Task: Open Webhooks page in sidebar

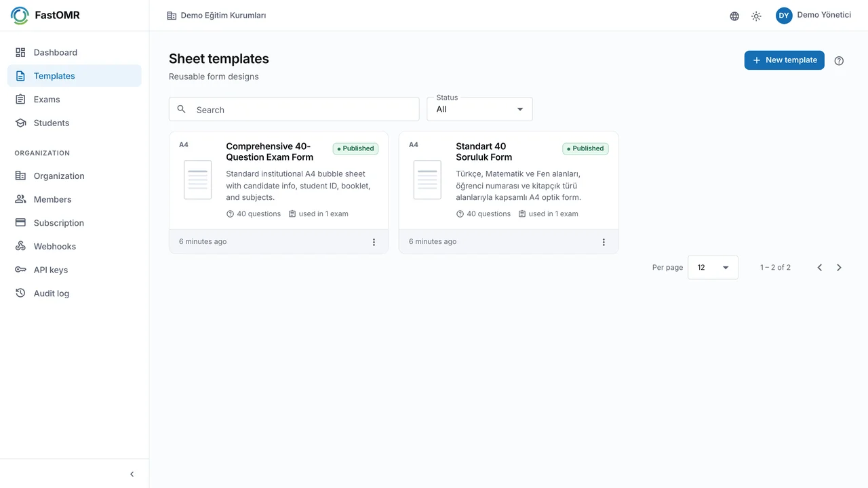Action: click(x=75, y=246)
